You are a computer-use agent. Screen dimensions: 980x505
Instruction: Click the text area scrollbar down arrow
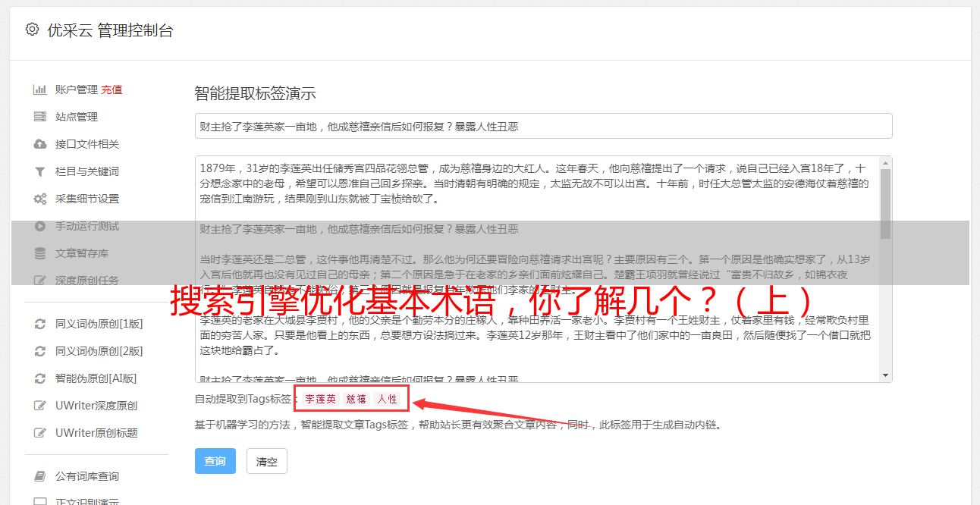pos(885,375)
